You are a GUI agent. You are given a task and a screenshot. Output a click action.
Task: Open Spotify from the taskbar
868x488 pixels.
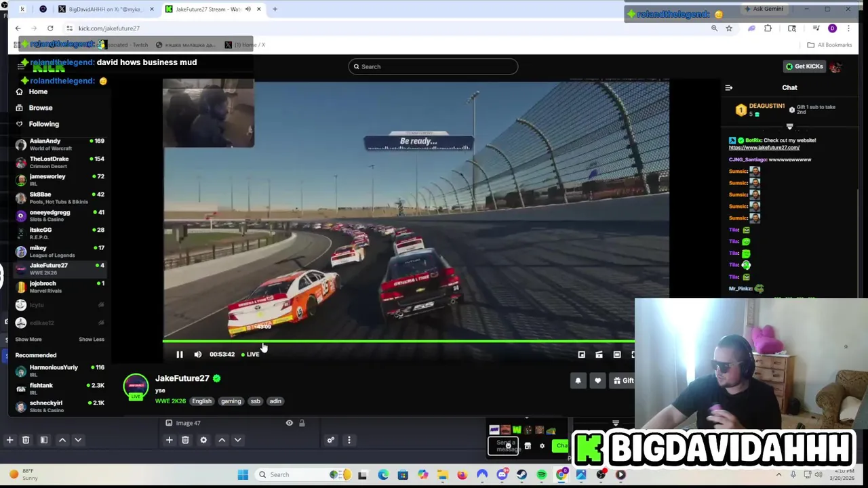click(x=542, y=474)
